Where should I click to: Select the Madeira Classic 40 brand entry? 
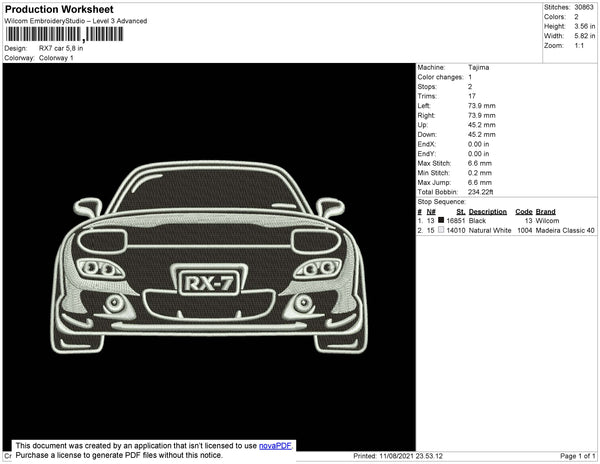click(565, 230)
